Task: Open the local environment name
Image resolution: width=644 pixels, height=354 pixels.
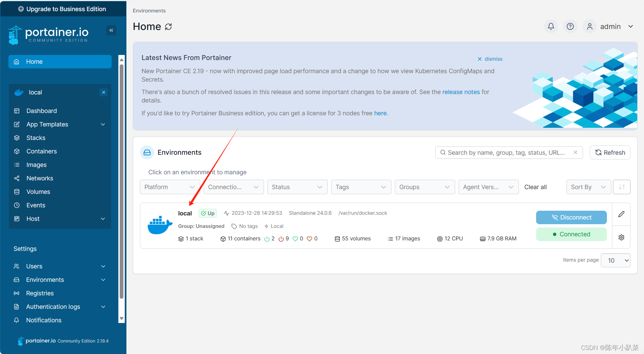Action: click(185, 213)
